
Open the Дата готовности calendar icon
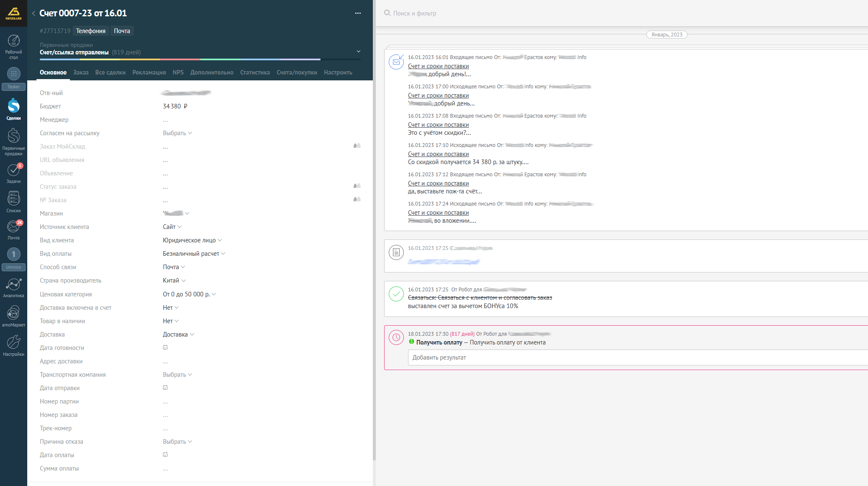coord(165,347)
